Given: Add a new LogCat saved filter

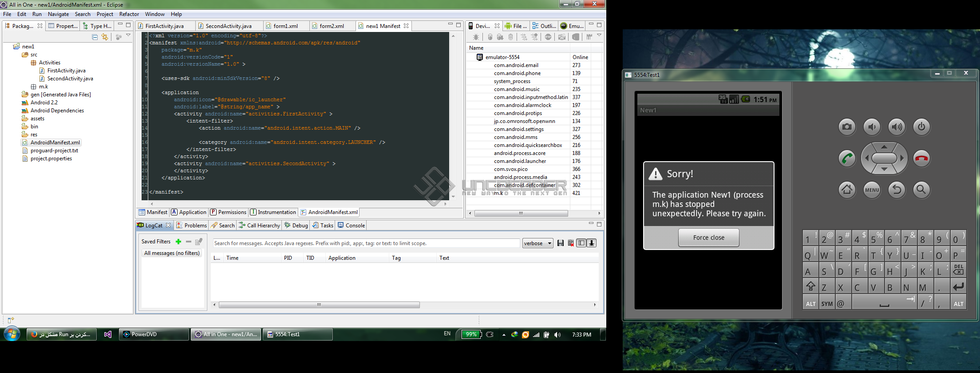Looking at the screenshot, I should pos(178,242).
